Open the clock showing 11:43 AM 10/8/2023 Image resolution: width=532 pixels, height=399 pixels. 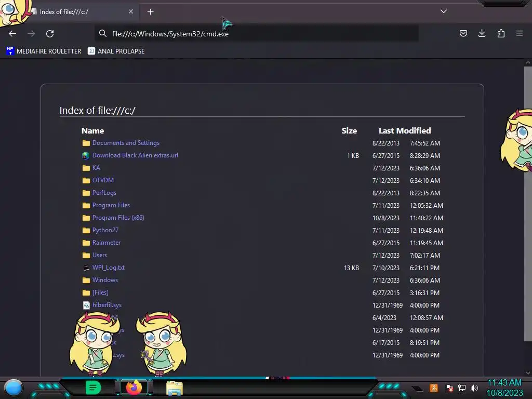click(x=504, y=388)
